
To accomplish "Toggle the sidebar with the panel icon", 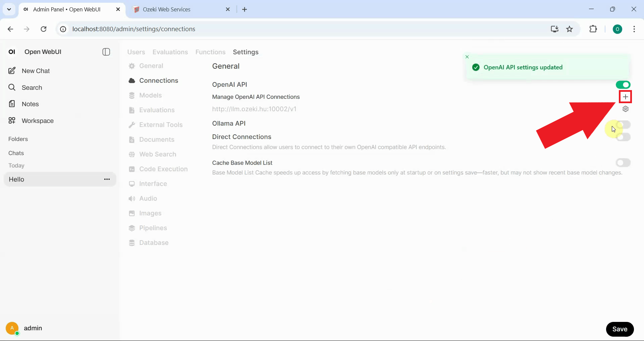I will [x=106, y=52].
